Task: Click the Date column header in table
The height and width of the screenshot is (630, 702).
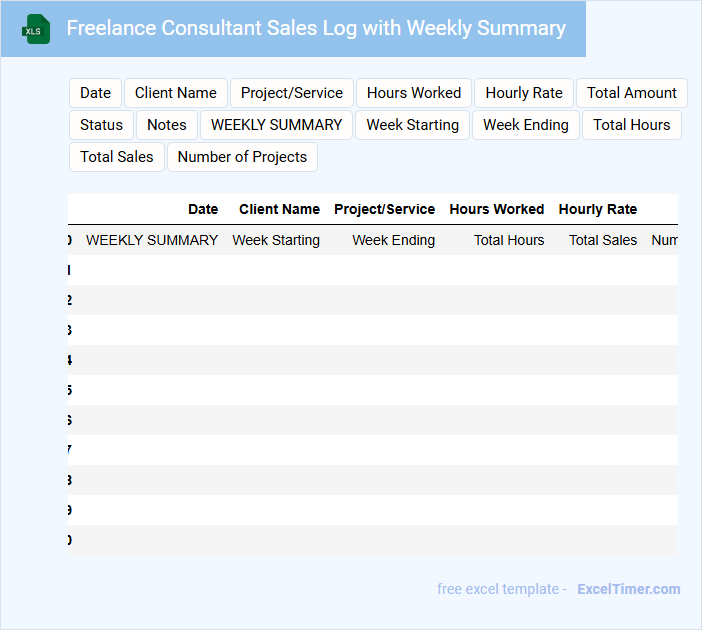Action: 203,209
